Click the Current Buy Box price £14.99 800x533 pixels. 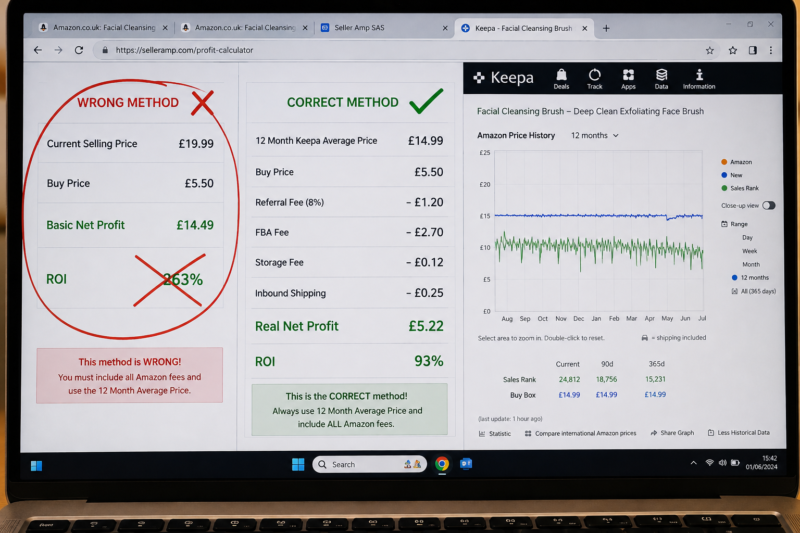tap(569, 394)
